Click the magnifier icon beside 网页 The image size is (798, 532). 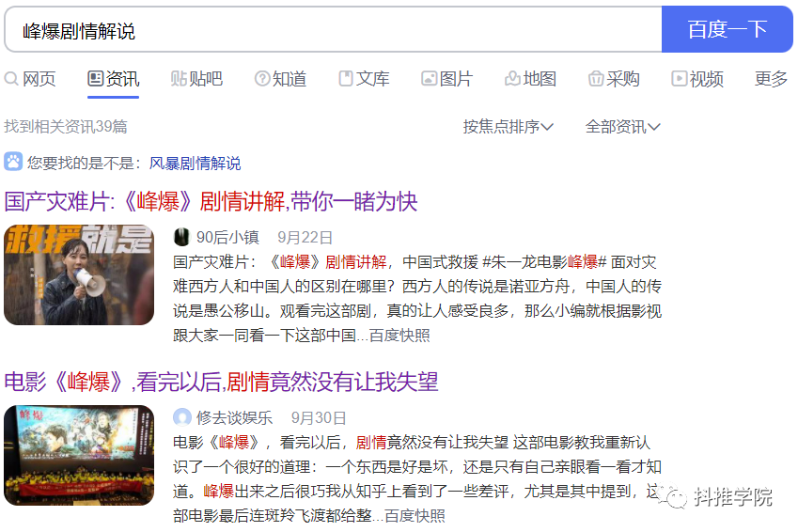tap(11, 79)
